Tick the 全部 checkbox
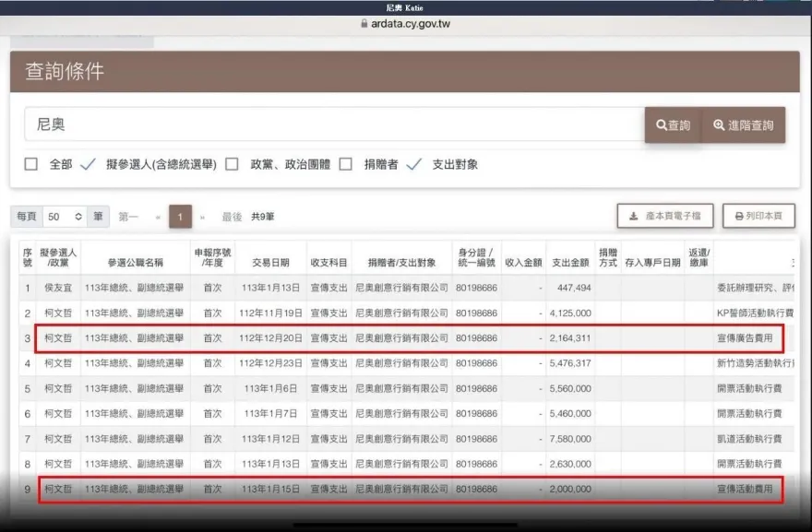The image size is (812, 532). [x=31, y=164]
